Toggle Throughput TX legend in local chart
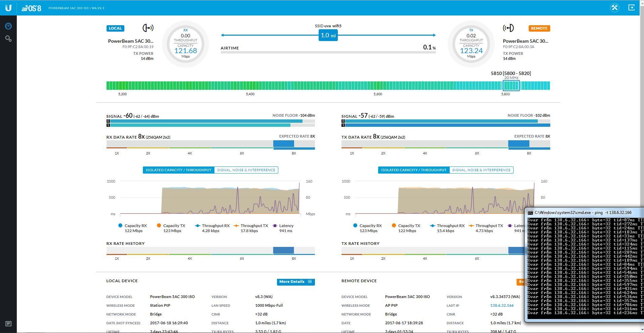Image resolution: width=644 pixels, height=333 pixels. (x=251, y=228)
